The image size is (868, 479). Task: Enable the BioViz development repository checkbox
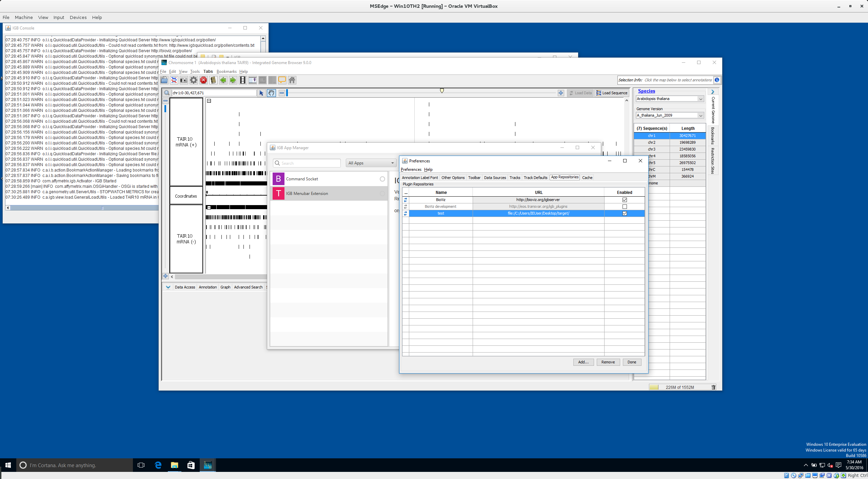pyautogui.click(x=625, y=206)
